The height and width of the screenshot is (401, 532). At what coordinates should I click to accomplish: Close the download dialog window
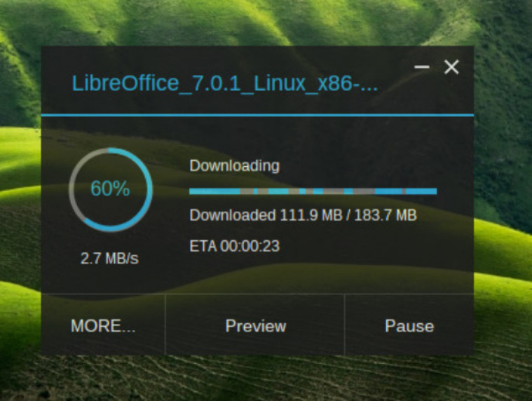(451, 67)
